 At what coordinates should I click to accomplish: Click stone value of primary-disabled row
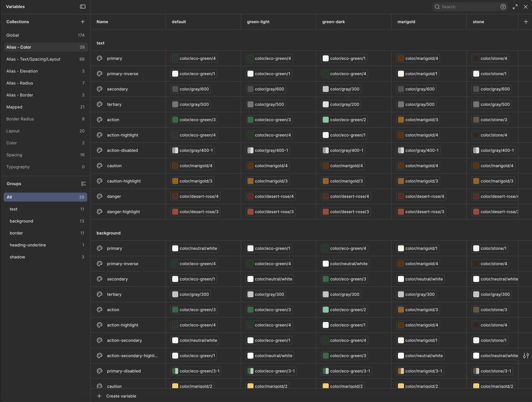tap(492, 371)
